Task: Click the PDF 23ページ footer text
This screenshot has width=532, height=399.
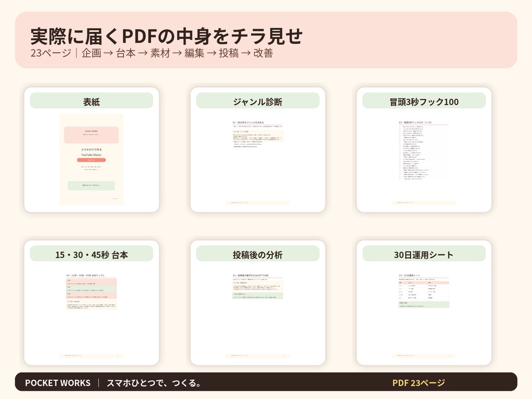Action: click(x=418, y=383)
